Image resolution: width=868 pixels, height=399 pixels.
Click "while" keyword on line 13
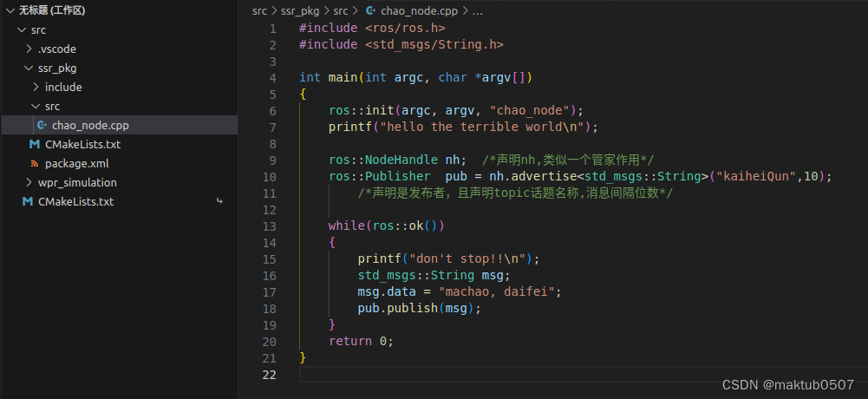click(x=347, y=226)
